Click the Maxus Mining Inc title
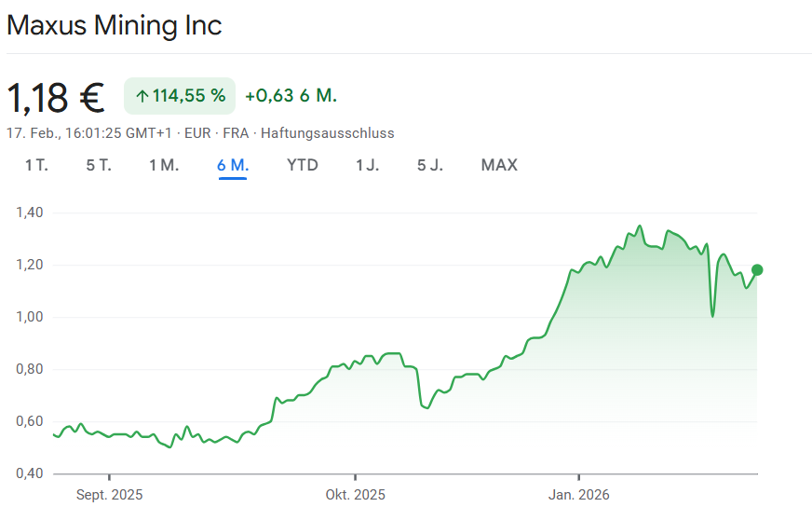 [x=115, y=25]
